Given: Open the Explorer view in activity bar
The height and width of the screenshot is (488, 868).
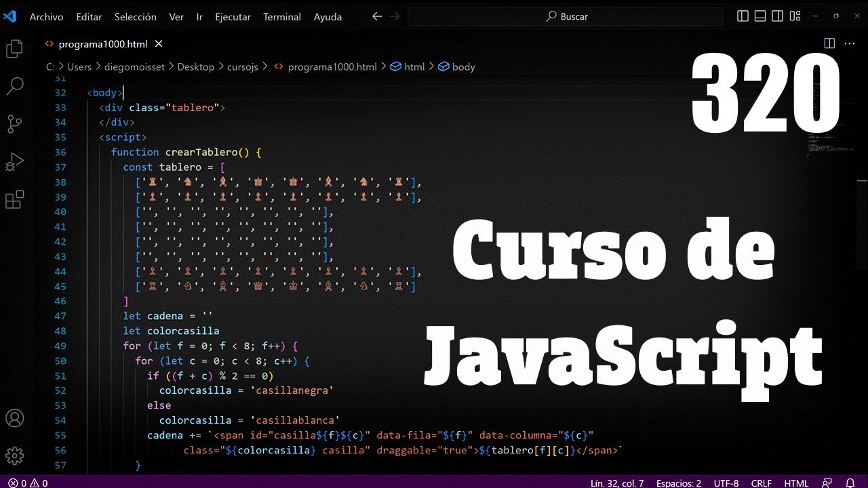Looking at the screenshot, I should point(14,49).
